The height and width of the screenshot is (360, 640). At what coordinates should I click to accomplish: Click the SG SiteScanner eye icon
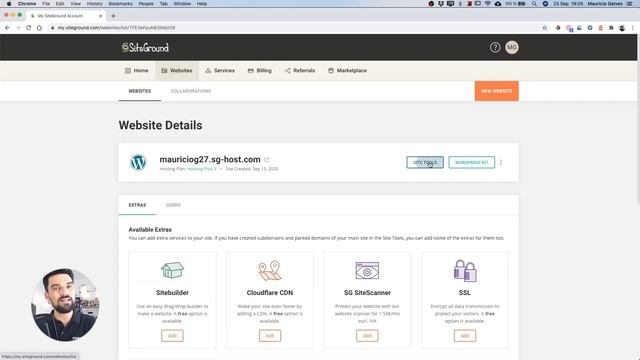[x=367, y=271]
